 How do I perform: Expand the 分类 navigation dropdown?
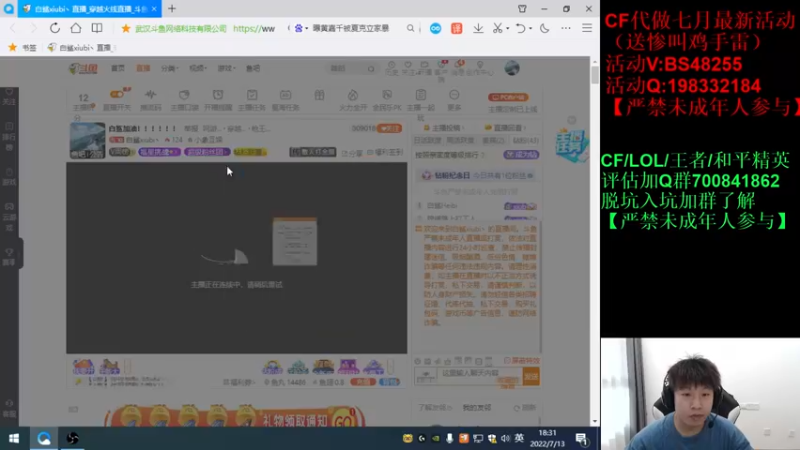tap(169, 68)
